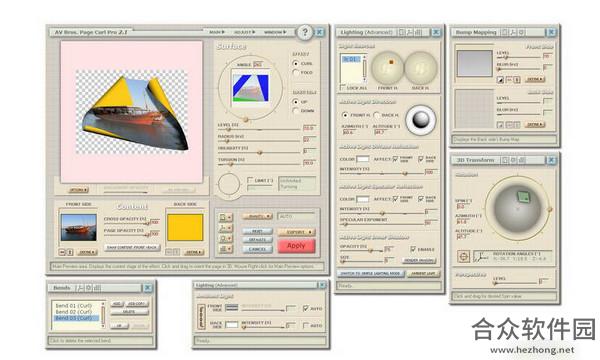The height and width of the screenshot is (360, 600).
Task: Click the Torsion slider in Surface section
Action: coord(259,165)
